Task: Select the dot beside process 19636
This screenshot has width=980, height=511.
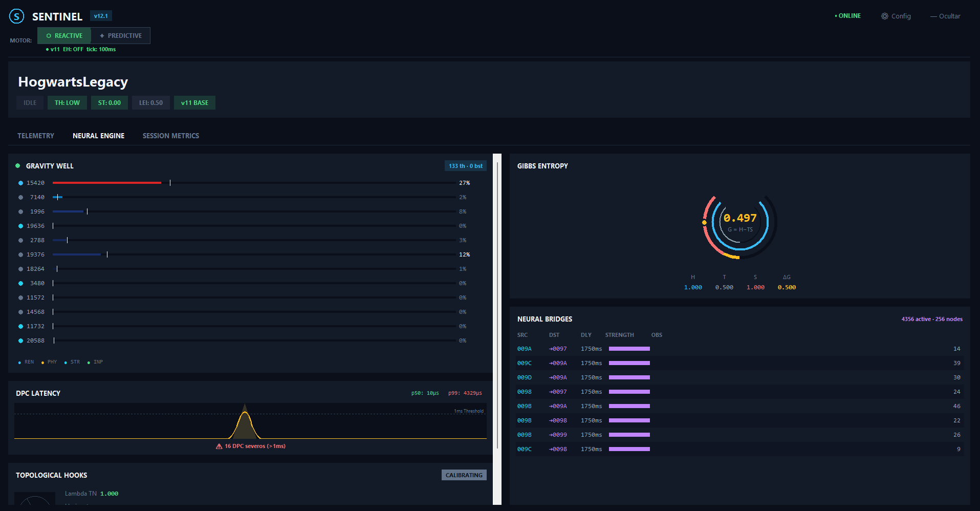Action: [21, 226]
